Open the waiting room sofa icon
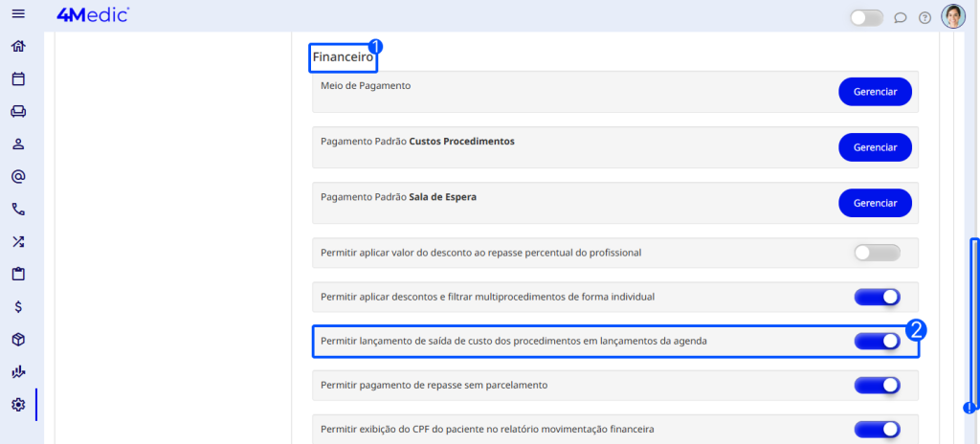The width and height of the screenshot is (980, 444). [18, 111]
